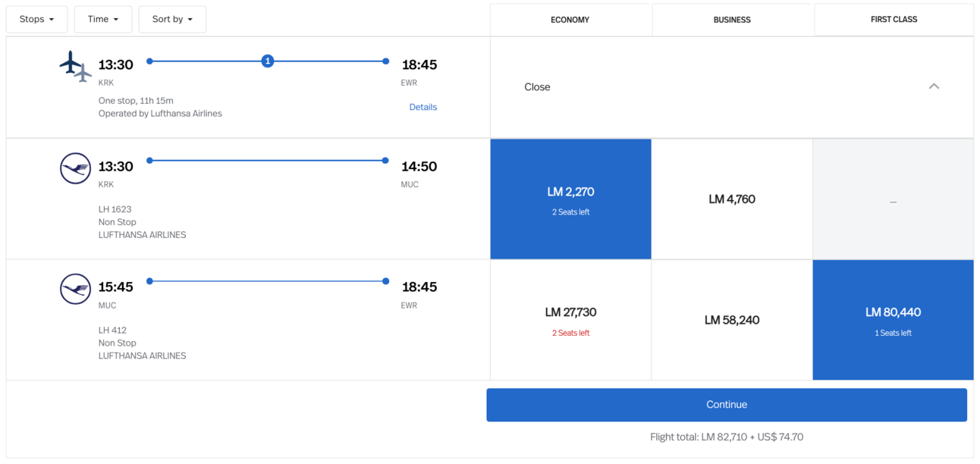Choose Economy fare LM 27,730 for LH 412

(x=570, y=320)
